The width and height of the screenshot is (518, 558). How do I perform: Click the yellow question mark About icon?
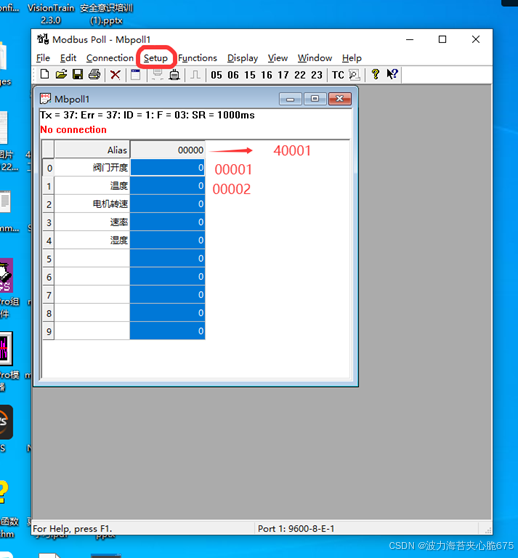click(x=375, y=74)
